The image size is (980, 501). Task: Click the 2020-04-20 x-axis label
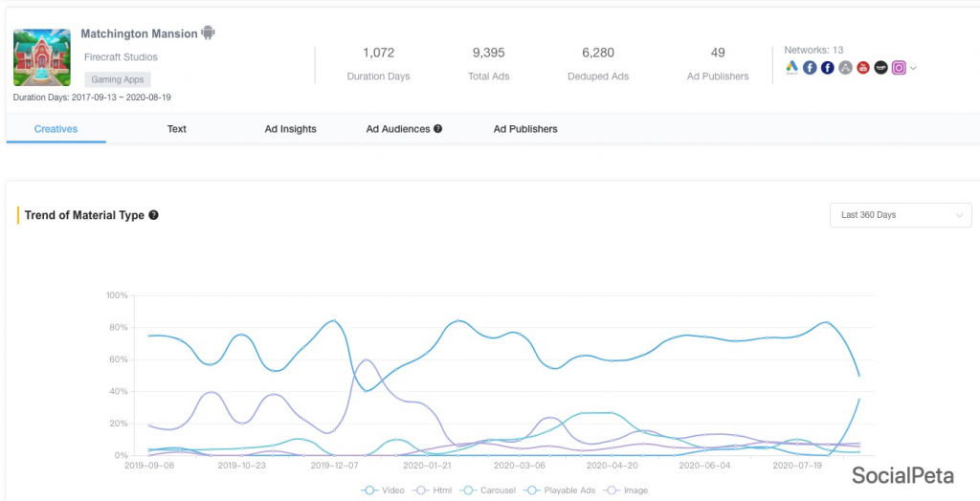612,466
